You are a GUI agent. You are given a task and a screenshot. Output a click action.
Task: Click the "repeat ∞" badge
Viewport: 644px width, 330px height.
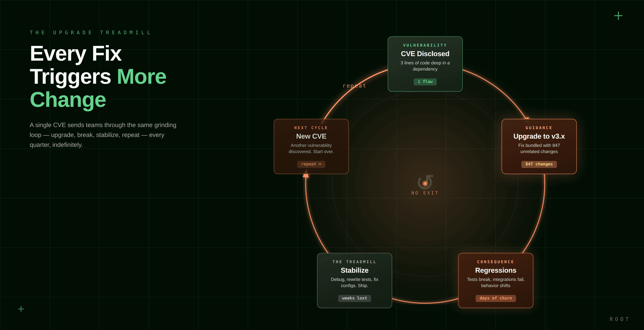coord(311,164)
